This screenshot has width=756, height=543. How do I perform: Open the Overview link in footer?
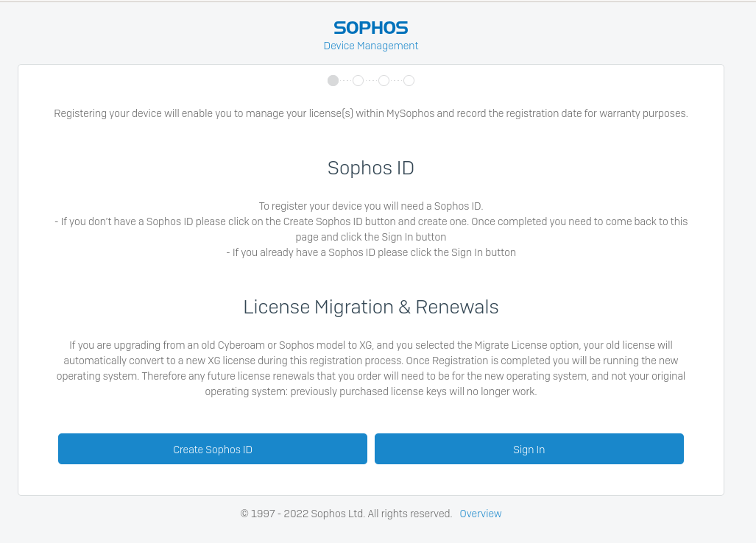(480, 514)
